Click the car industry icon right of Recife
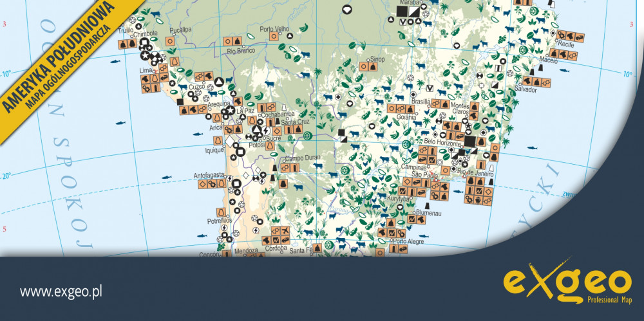The image size is (644, 321). (579, 38)
